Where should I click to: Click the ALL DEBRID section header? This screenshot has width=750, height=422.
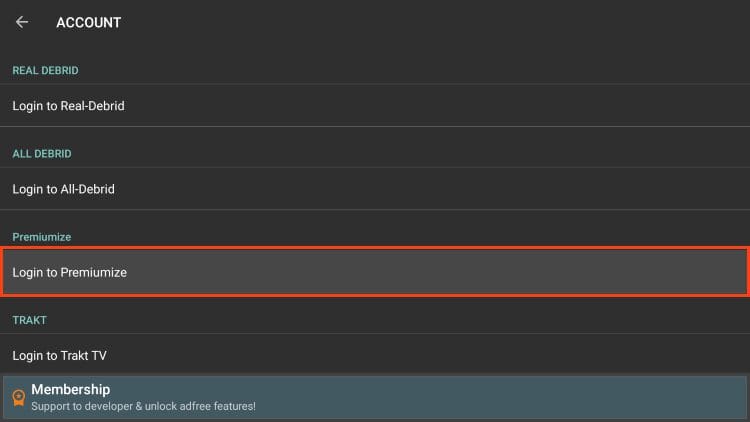(x=41, y=154)
